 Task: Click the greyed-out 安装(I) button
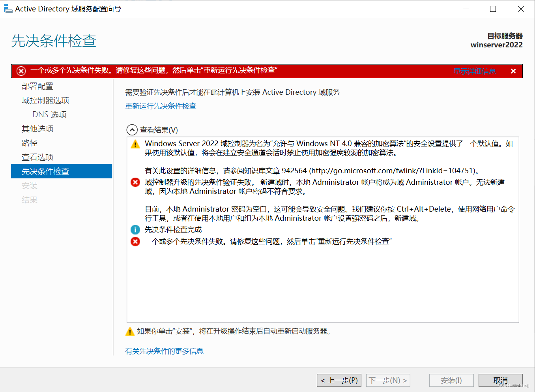click(451, 381)
